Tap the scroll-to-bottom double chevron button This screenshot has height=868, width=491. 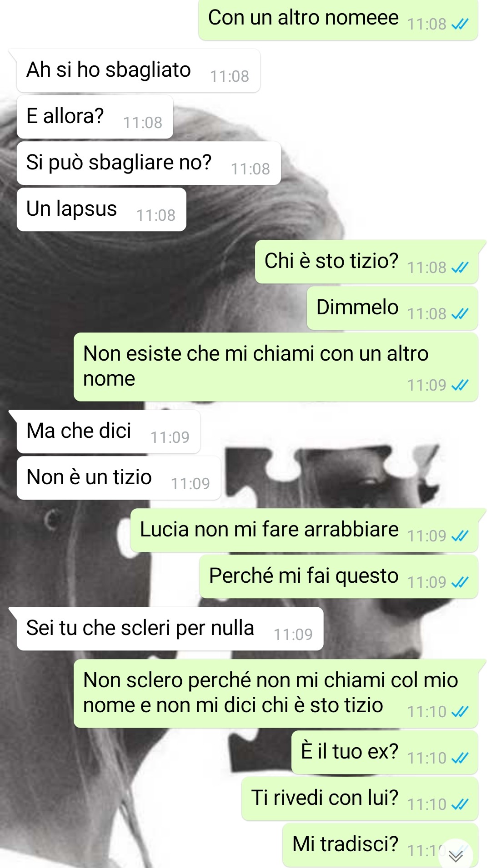(x=456, y=856)
